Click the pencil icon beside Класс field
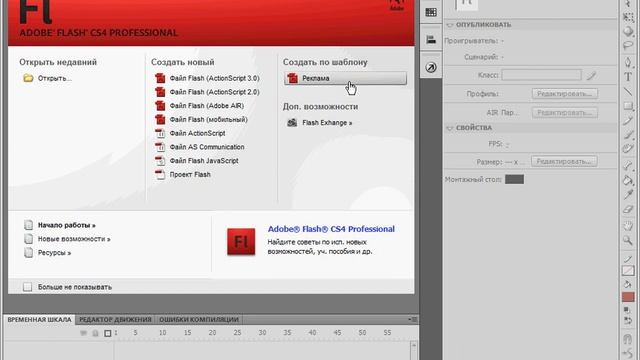 pyautogui.click(x=591, y=75)
